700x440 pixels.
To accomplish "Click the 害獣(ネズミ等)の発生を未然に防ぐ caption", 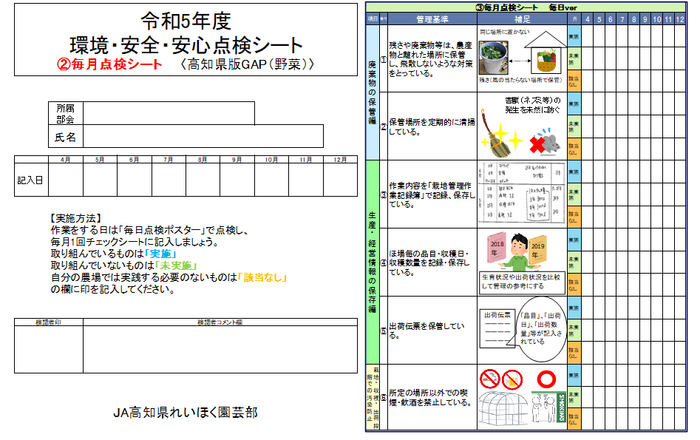I will 533,105.
